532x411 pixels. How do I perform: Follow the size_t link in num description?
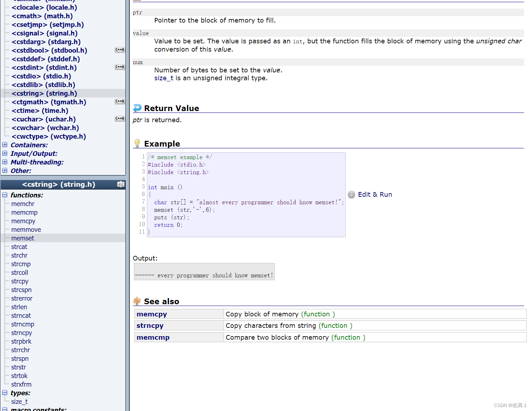[164, 78]
